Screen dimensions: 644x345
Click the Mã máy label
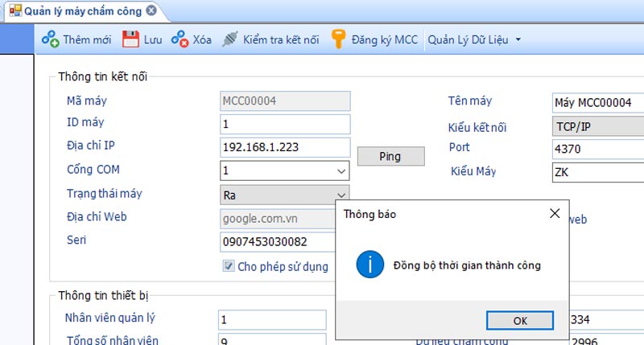tap(87, 101)
